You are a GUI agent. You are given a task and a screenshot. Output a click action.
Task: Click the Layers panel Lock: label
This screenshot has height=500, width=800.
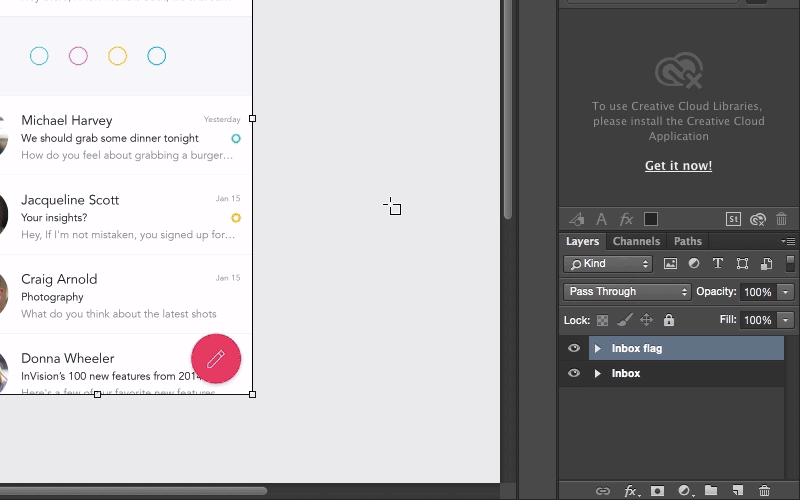pos(577,320)
